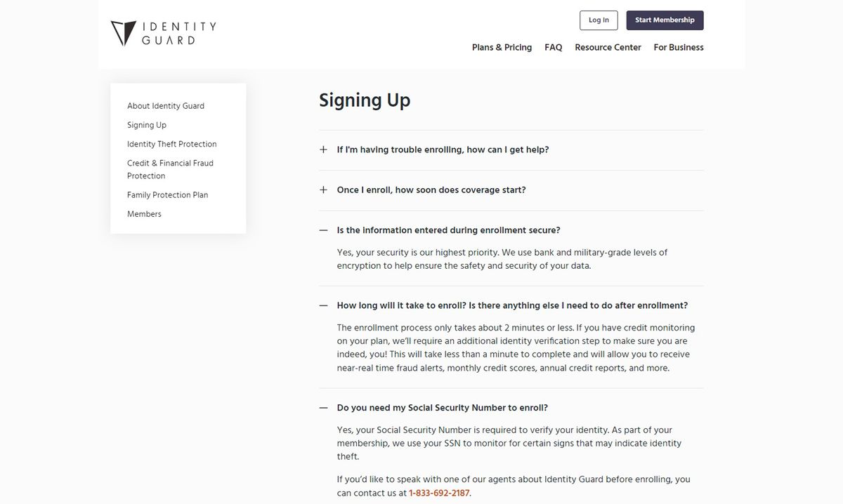Viewport: 843px width, 504px height.
Task: Open Plans & Pricing menu item
Action: [x=502, y=48]
